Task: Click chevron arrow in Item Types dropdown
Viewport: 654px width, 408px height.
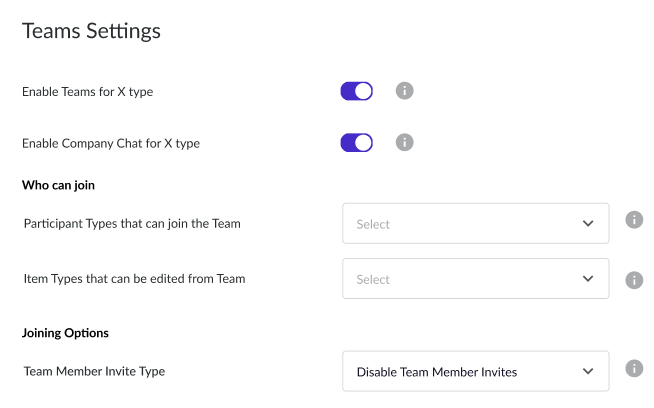Action: (x=588, y=279)
